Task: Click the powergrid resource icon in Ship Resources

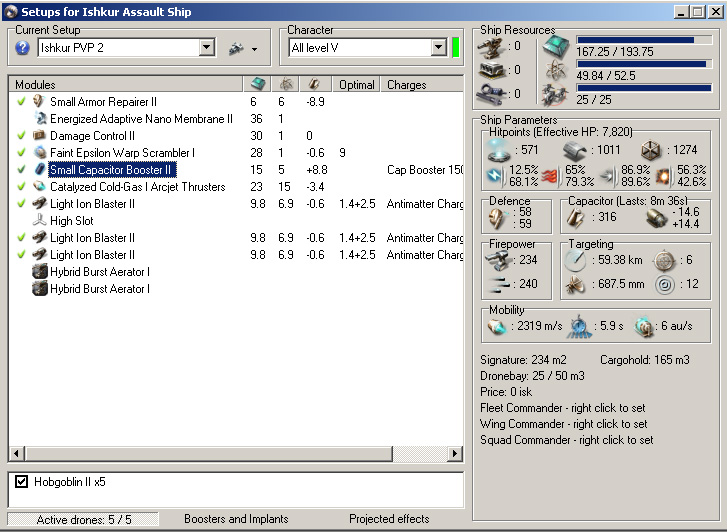Action: pos(555,71)
